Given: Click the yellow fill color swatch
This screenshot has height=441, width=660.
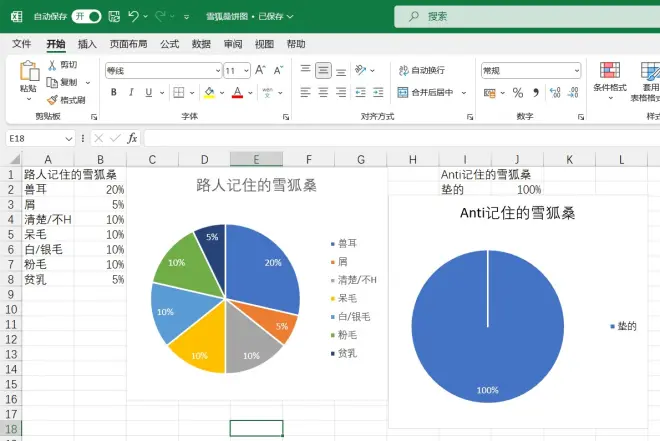Looking at the screenshot, I should pos(208,93).
